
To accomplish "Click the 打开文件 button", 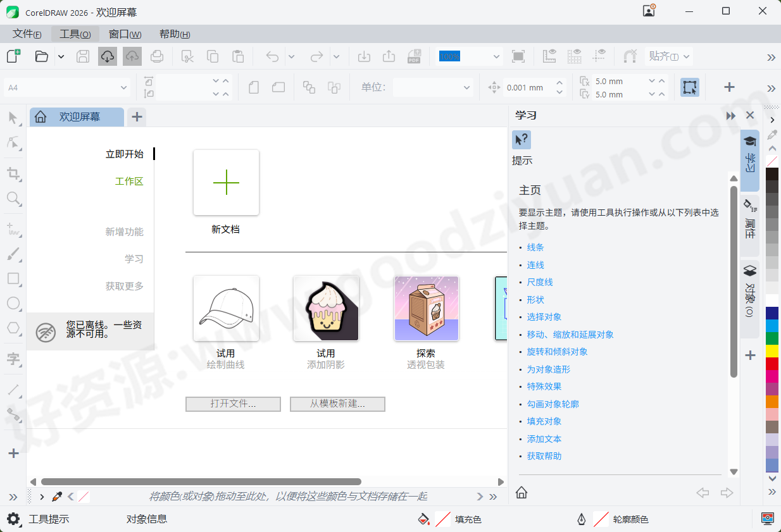I will pos(233,404).
